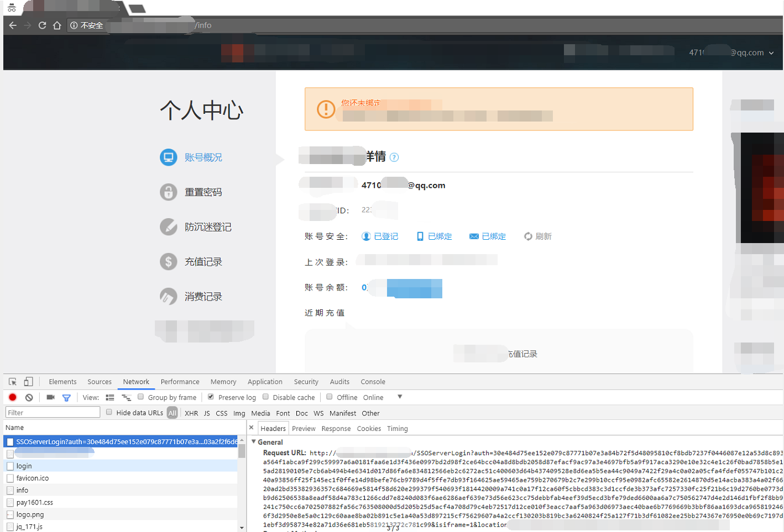Switch to the Performance tab
Viewport: 784px width, 532px height.
[x=180, y=382]
